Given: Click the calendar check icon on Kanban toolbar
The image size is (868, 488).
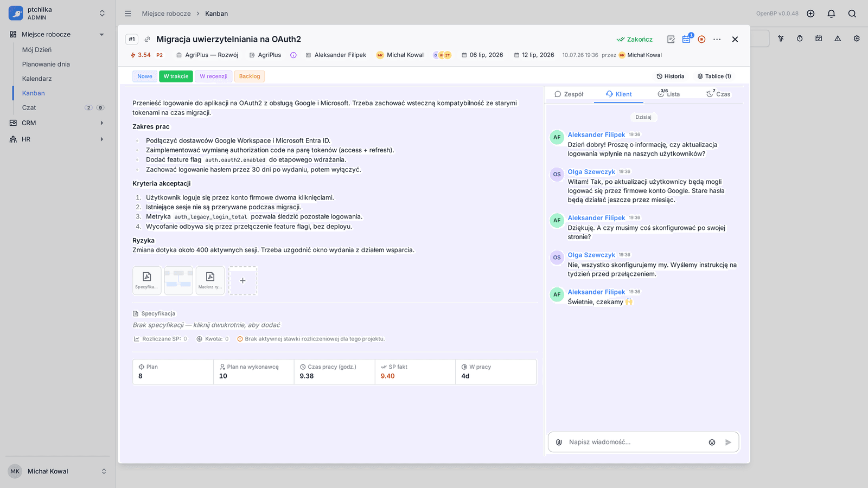Looking at the screenshot, I should tap(819, 38).
